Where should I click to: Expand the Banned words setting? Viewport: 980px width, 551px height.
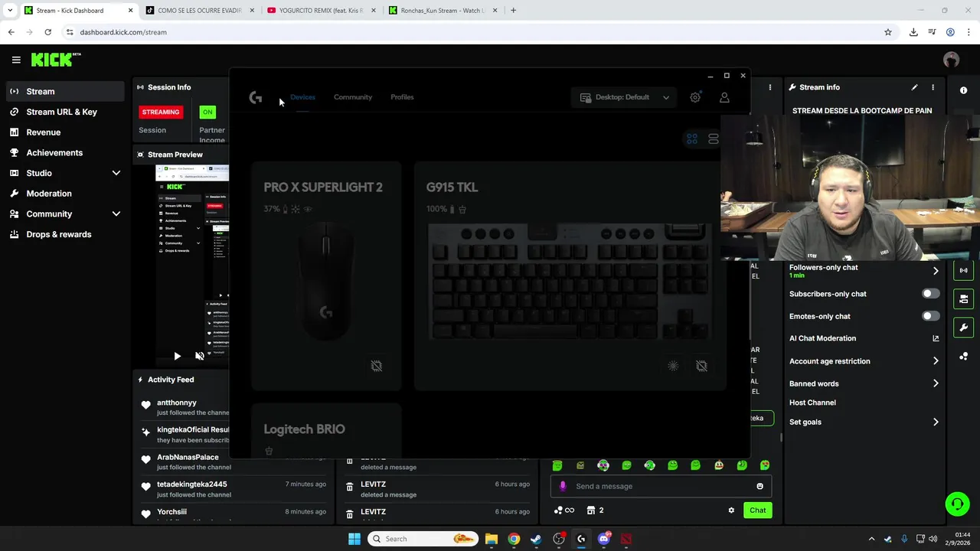[936, 383]
